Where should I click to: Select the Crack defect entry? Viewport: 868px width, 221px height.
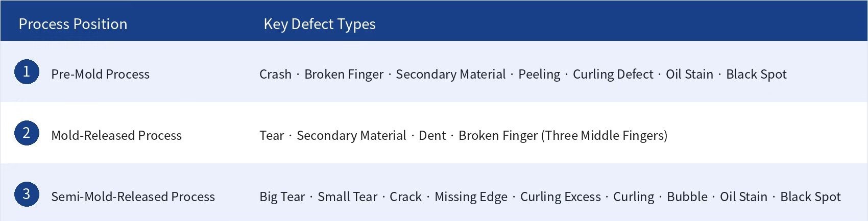(x=405, y=197)
